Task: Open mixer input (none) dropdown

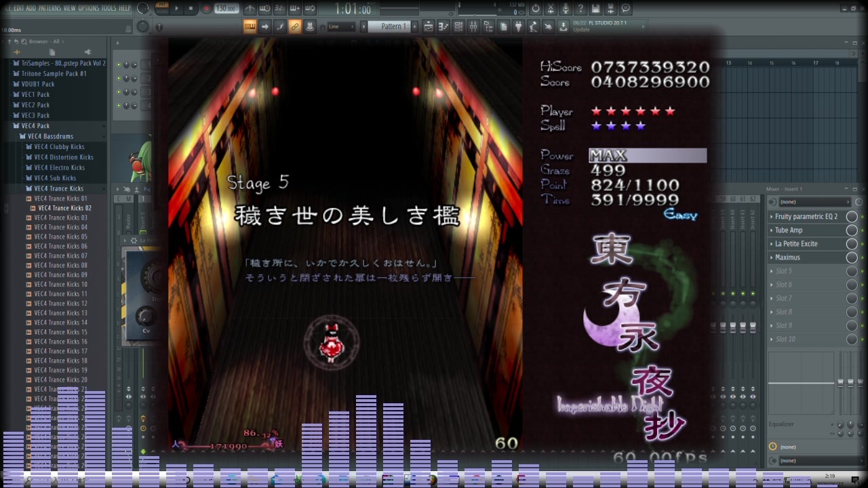Action: 810,202
